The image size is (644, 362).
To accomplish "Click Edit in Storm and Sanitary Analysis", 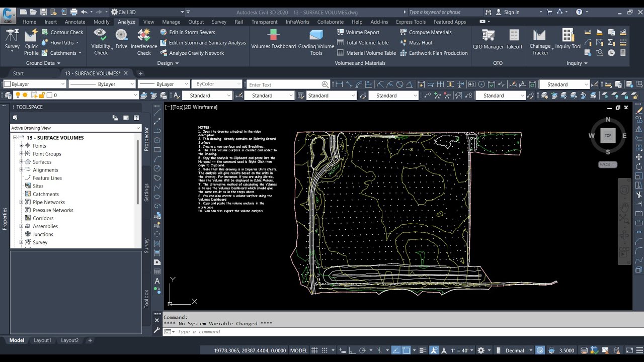I will coord(203,43).
